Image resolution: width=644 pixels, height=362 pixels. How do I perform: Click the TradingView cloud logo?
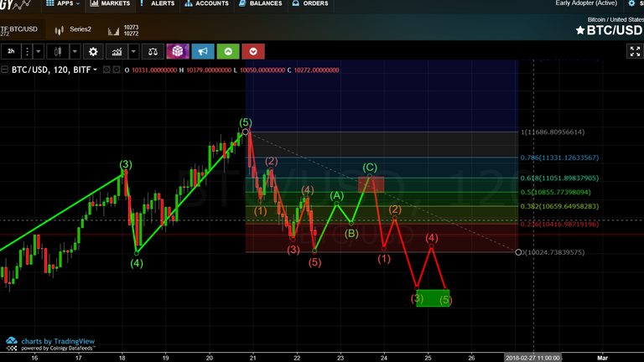(12, 341)
